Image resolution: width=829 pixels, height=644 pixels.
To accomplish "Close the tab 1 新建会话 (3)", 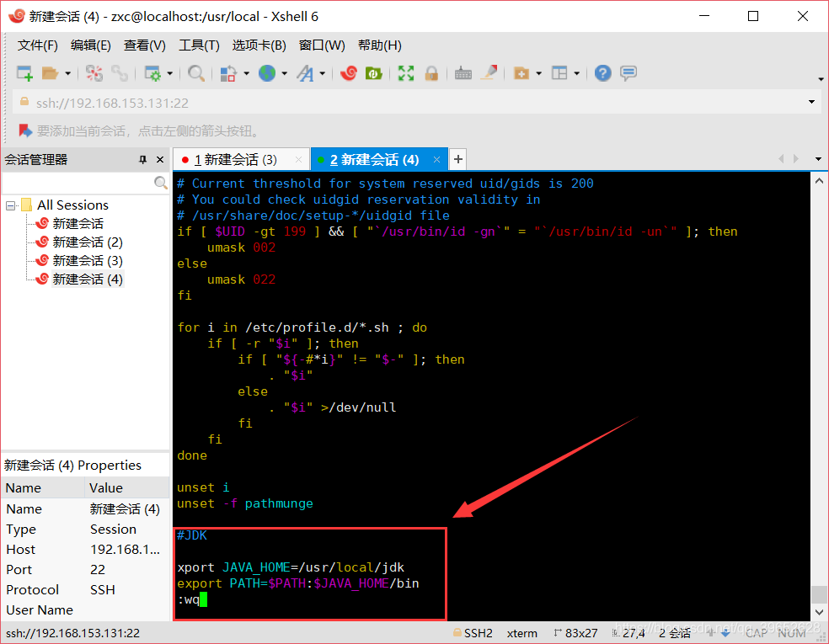I will 299,160.
